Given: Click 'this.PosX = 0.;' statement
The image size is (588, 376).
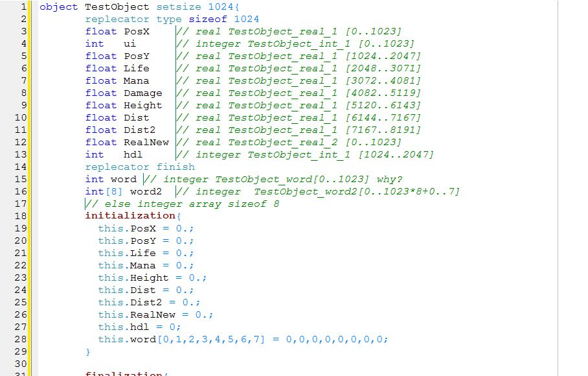Looking at the screenshot, I should (x=146, y=229).
